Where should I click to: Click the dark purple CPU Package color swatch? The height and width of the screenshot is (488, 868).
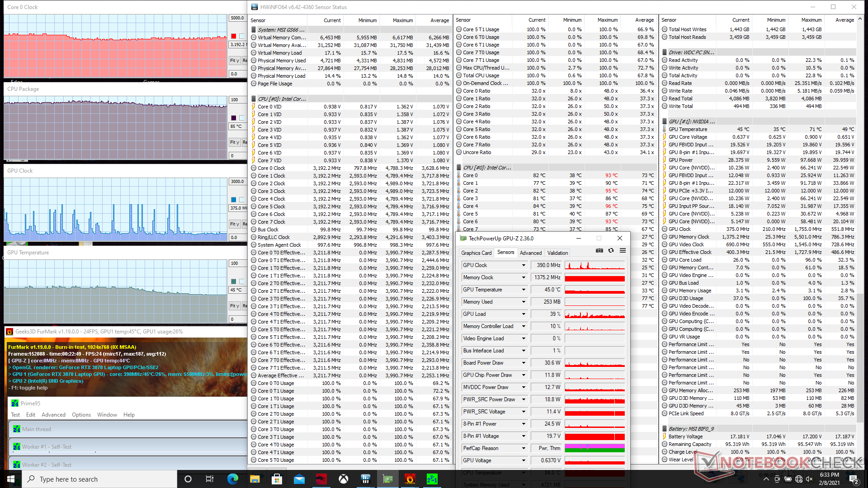click(x=234, y=118)
